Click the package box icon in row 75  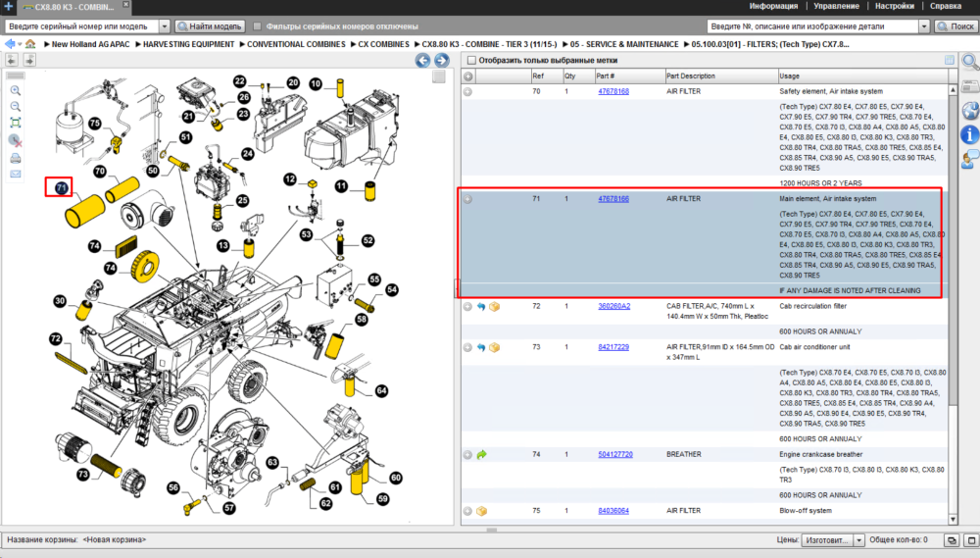(x=481, y=511)
